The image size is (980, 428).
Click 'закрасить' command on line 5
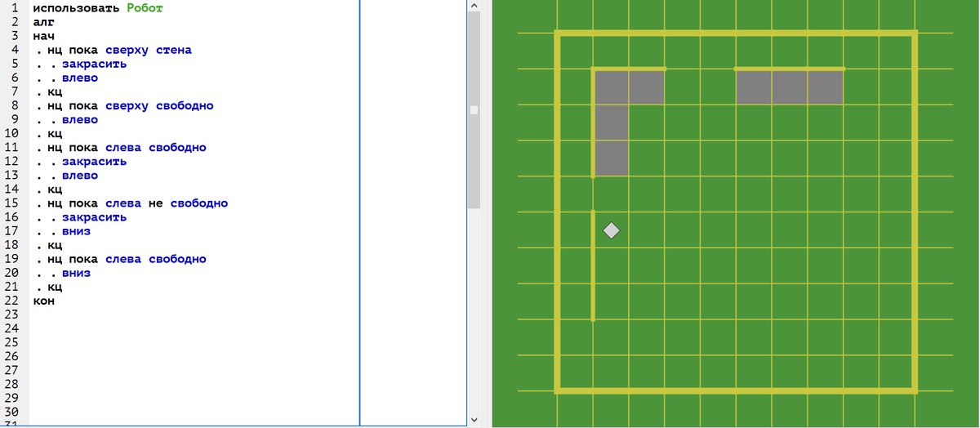point(94,65)
